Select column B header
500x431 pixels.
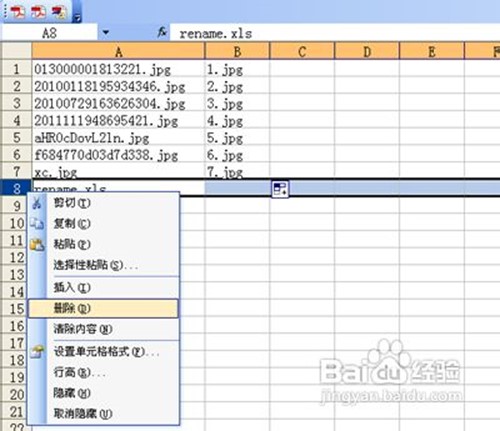[x=237, y=51]
